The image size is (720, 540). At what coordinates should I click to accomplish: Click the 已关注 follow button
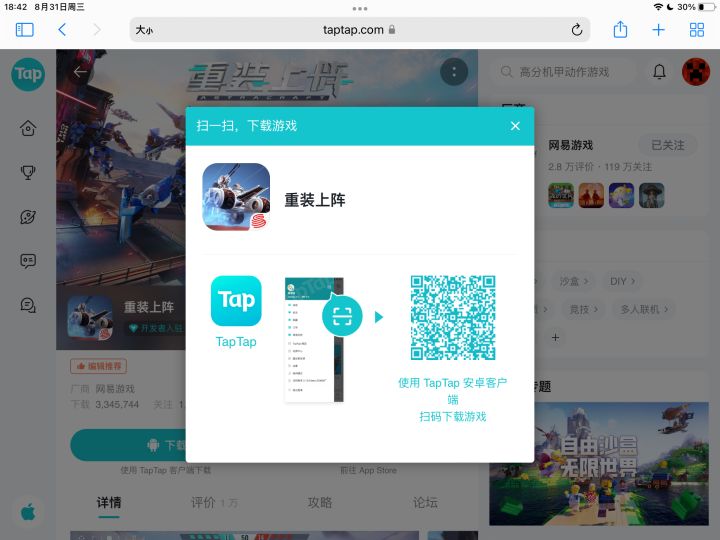pos(668,146)
